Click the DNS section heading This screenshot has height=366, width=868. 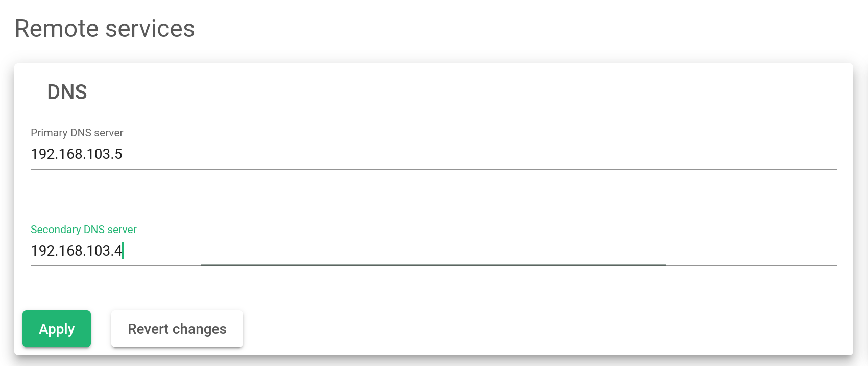click(67, 93)
